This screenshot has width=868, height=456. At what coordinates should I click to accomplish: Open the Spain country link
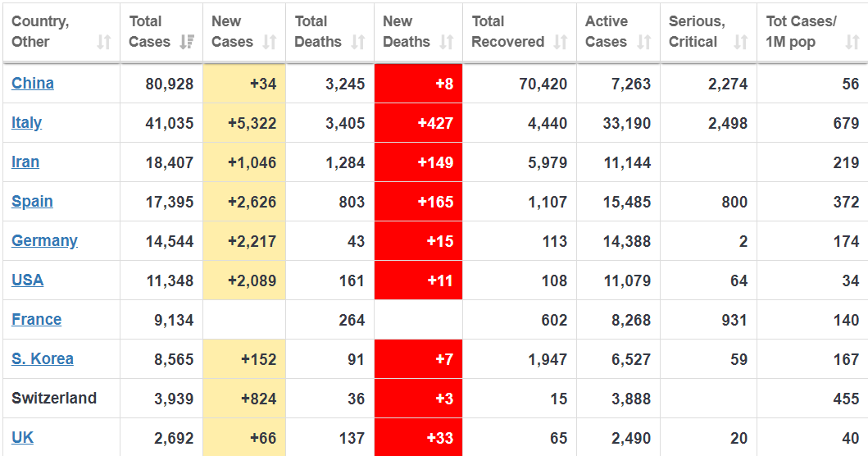pyautogui.click(x=32, y=201)
